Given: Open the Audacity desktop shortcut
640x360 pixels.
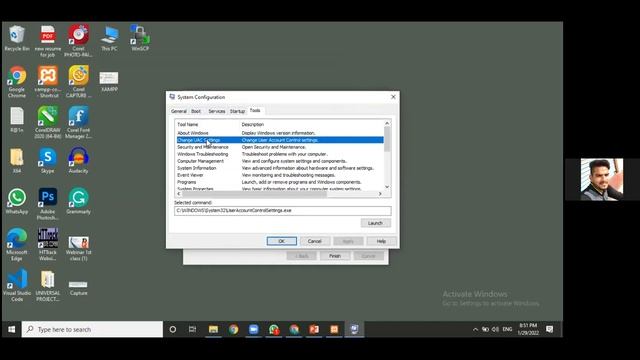Looking at the screenshot, I should click(x=78, y=160).
